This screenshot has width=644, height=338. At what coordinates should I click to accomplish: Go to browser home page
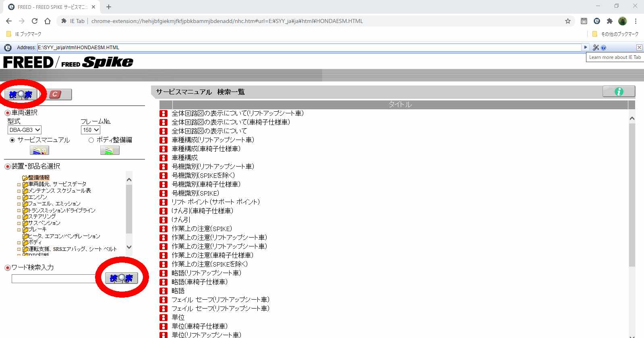point(48,21)
